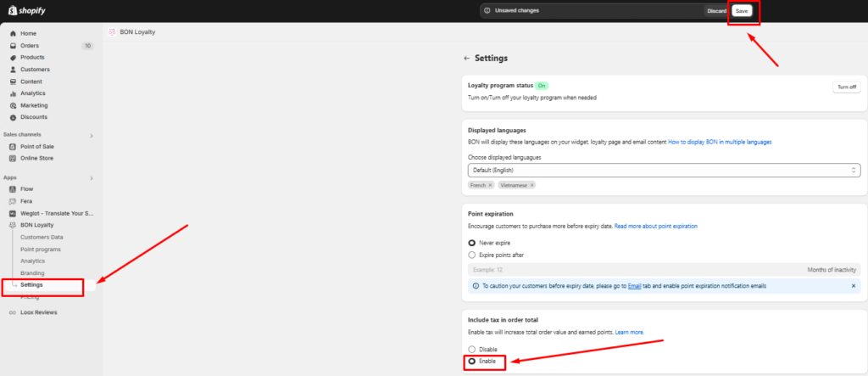
Task: Click the Fera app icon
Action: pos(13,201)
